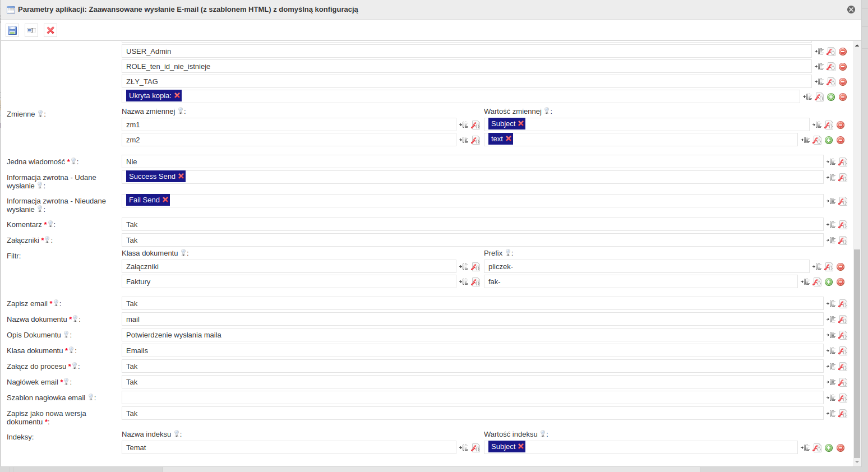
Task: Remove the Subject tag from zm1 value
Action: click(521, 123)
